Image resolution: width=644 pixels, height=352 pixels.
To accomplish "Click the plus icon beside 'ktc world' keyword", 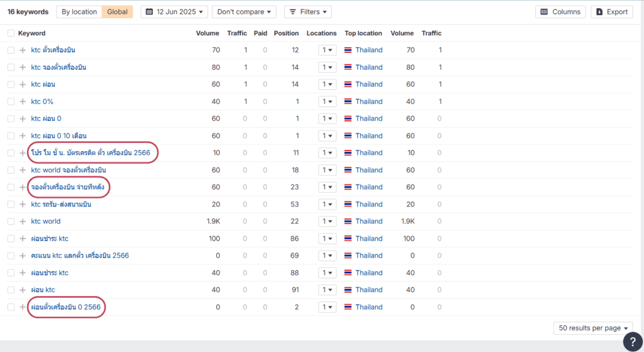I will pos(23,222).
